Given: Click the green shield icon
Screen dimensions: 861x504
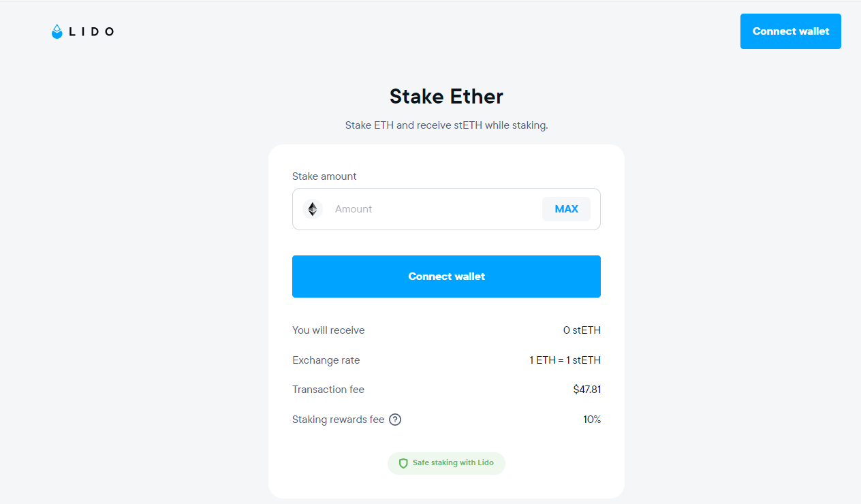Looking at the screenshot, I should tap(403, 463).
